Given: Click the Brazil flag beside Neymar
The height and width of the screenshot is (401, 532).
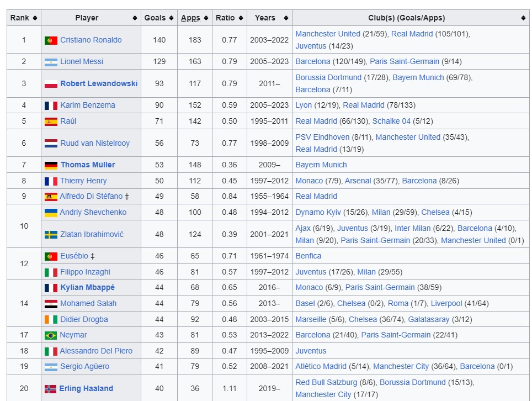Looking at the screenshot, I should tap(51, 335).
